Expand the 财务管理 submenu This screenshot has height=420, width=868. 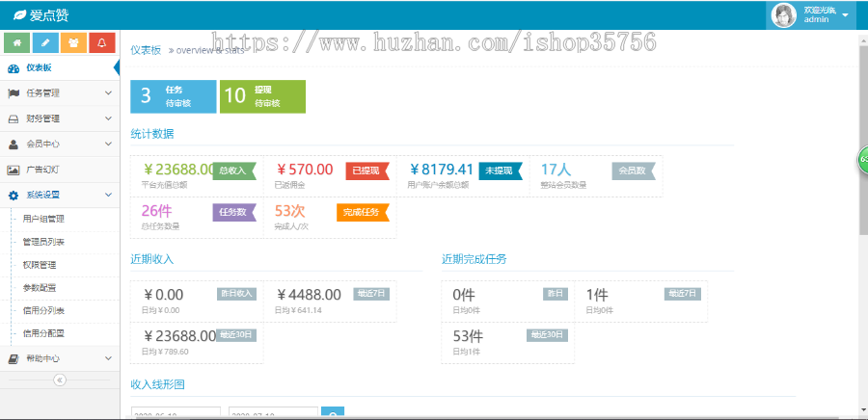pyautogui.click(x=58, y=119)
